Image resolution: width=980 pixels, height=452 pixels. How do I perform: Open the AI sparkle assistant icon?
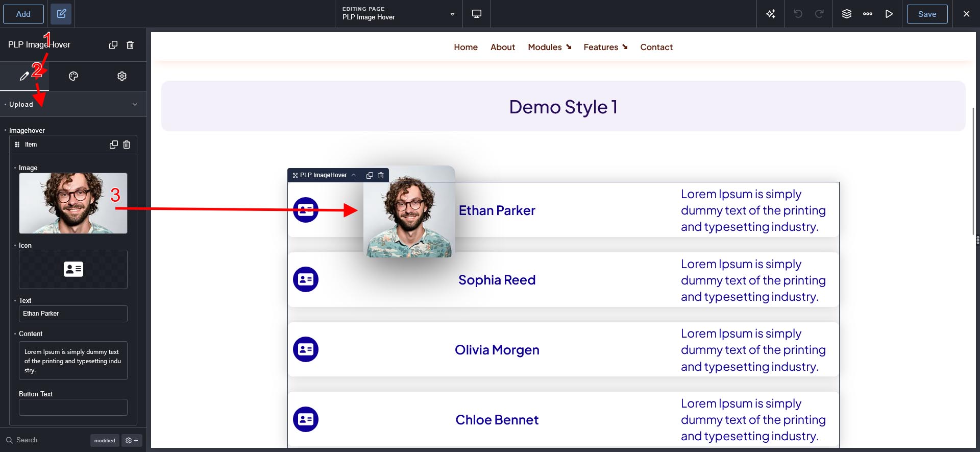[771, 14]
